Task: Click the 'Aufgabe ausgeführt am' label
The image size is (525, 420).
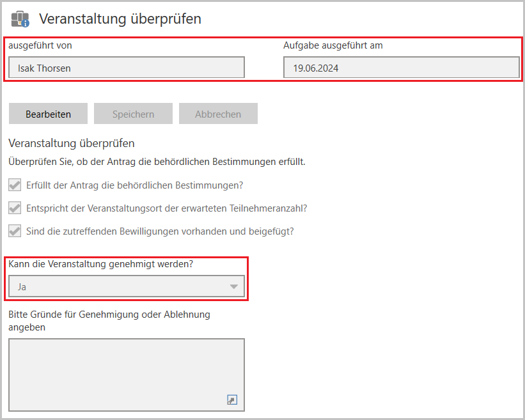Action: 333,45
